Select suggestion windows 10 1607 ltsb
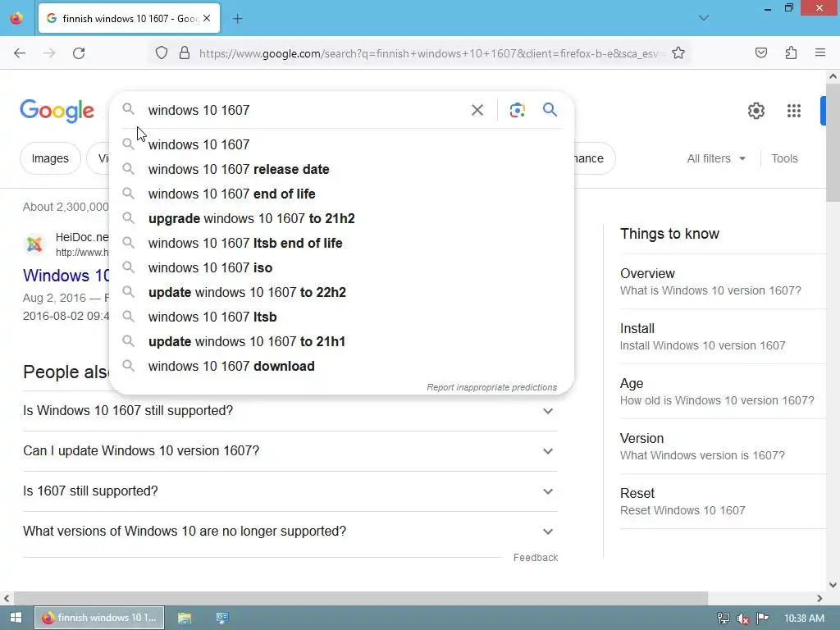 click(341, 317)
